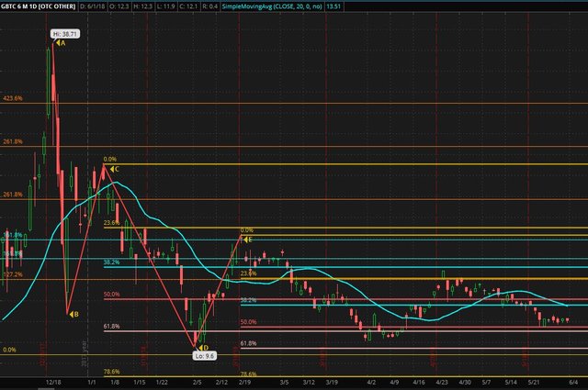Image resolution: width=588 pixels, height=390 pixels.
Task: Click the 5/7 date on the time axis
Action: pyautogui.click(x=486, y=383)
